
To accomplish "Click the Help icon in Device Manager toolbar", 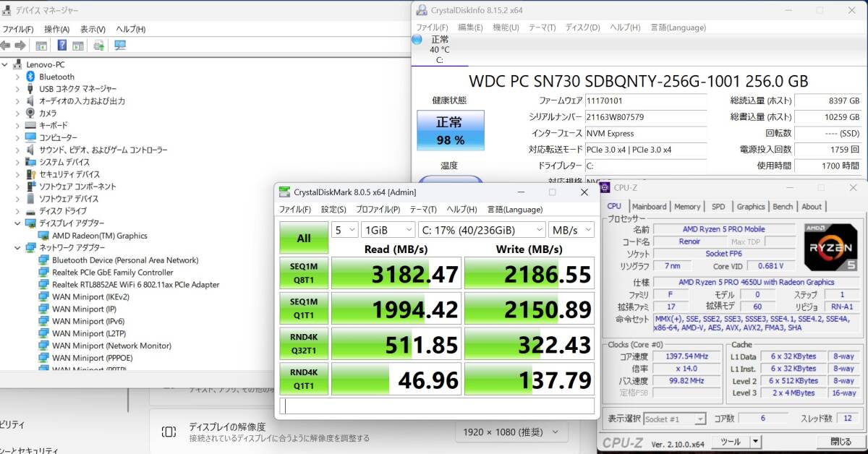I will tap(62, 46).
